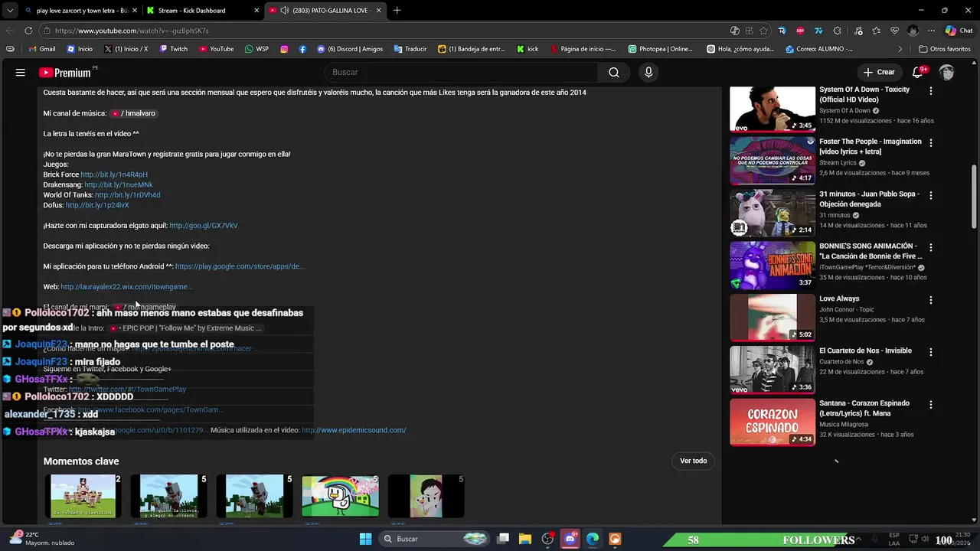Open Dofus bit.ly link
This screenshot has width=980, height=551.
pos(97,205)
